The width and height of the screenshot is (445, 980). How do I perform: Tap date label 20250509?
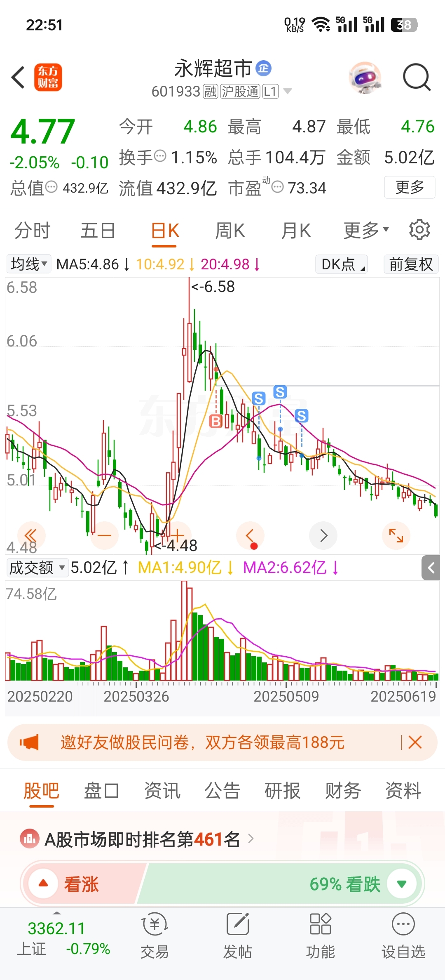point(286,697)
